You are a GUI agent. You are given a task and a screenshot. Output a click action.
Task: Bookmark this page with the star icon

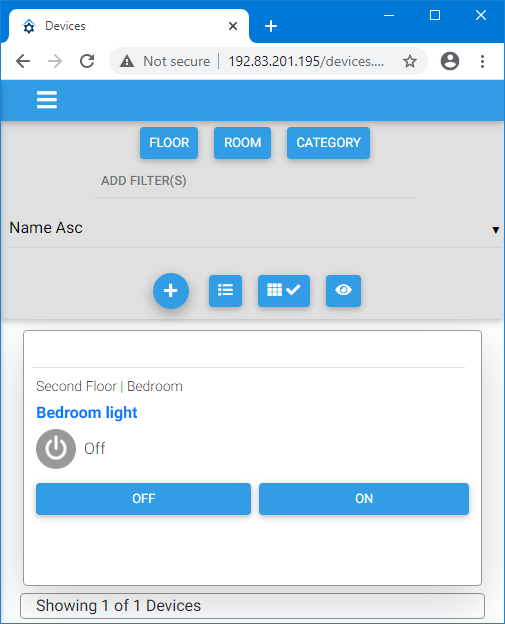coord(409,61)
